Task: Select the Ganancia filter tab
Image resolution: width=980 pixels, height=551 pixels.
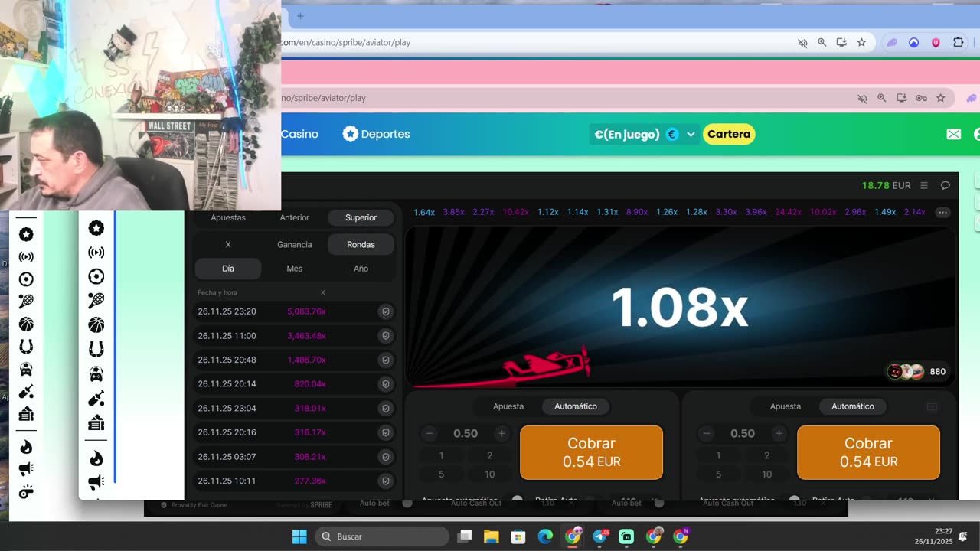Action: pyautogui.click(x=295, y=245)
